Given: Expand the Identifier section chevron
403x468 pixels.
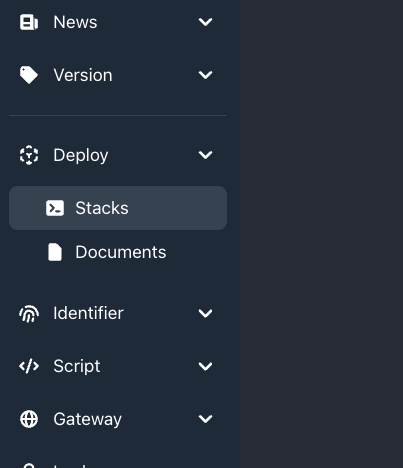Looking at the screenshot, I should click(x=205, y=313).
